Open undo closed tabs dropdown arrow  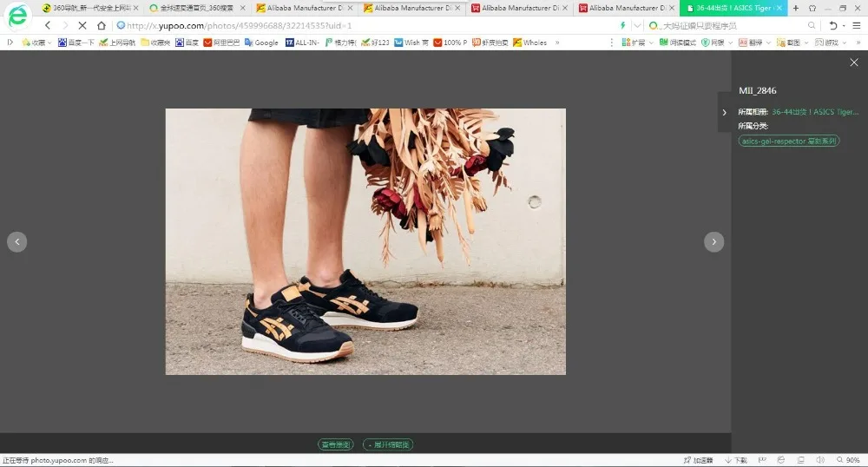(844, 26)
